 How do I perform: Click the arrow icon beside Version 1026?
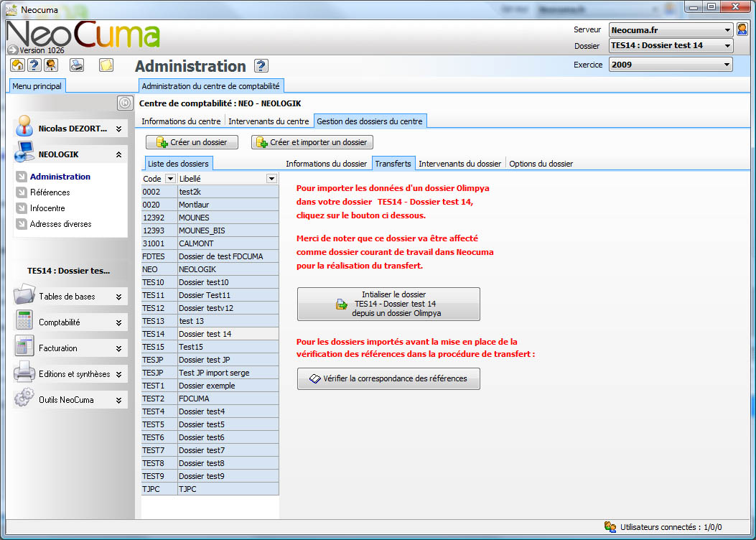(12, 50)
